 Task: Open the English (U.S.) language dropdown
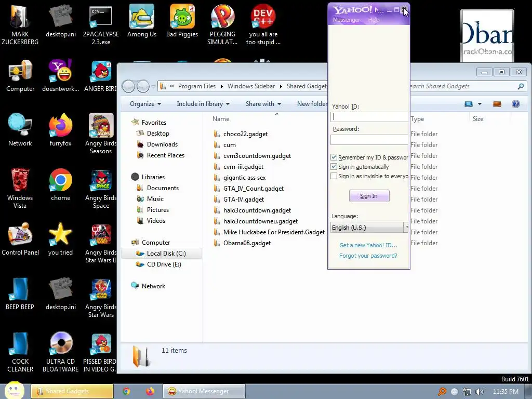[369, 228]
